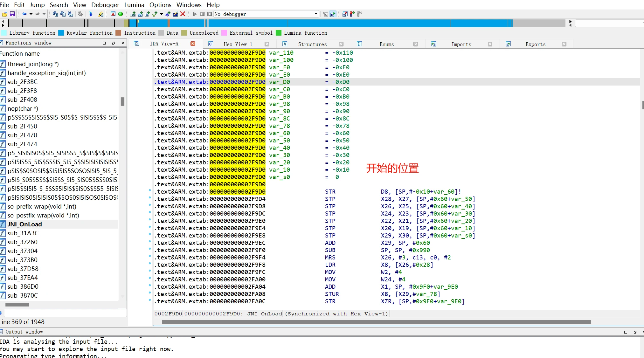The image size is (644, 358).
Task: Click the red X delete icon in toolbar
Action: tap(183, 14)
